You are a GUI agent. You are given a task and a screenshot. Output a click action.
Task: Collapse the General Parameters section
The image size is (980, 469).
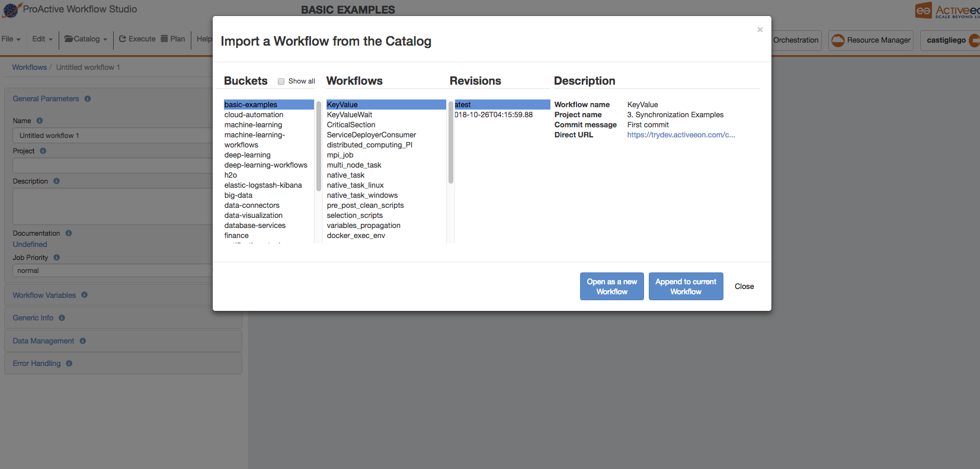tap(46, 99)
